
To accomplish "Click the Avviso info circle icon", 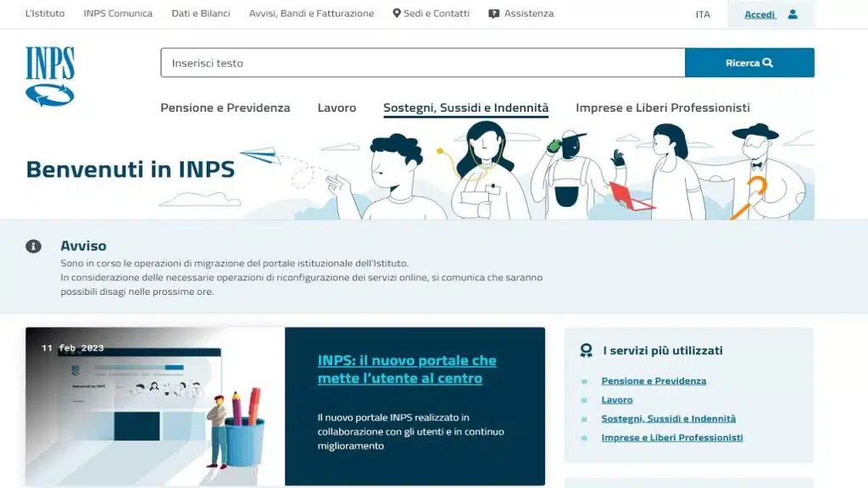I will pos(33,247).
